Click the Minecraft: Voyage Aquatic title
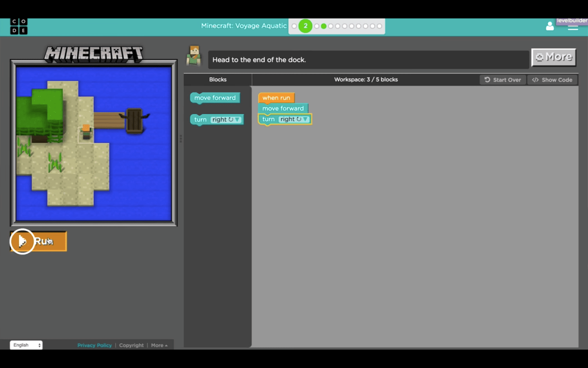 tap(244, 26)
